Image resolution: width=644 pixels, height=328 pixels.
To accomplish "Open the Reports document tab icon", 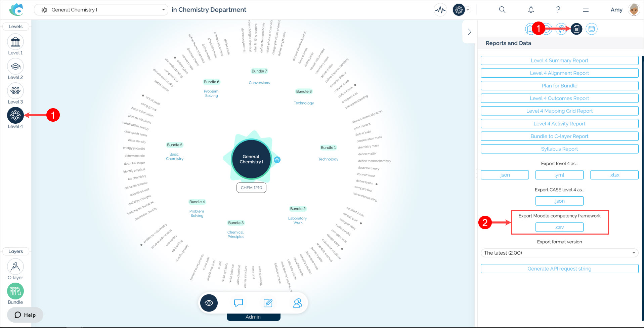I will [x=576, y=29].
